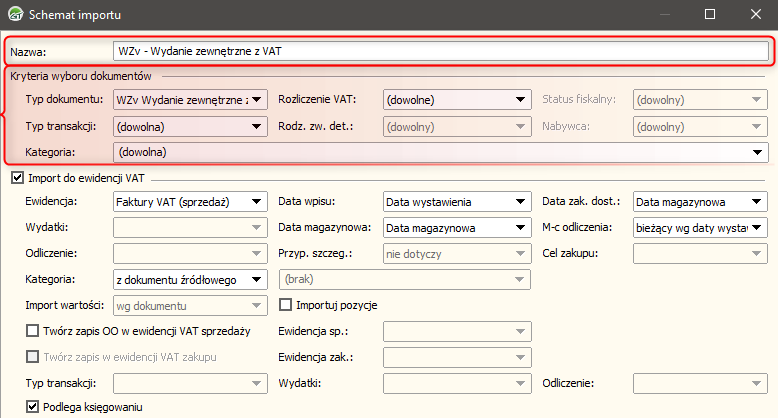Click the Schemat importu window app icon
This screenshot has width=778, height=418.
[x=14, y=15]
